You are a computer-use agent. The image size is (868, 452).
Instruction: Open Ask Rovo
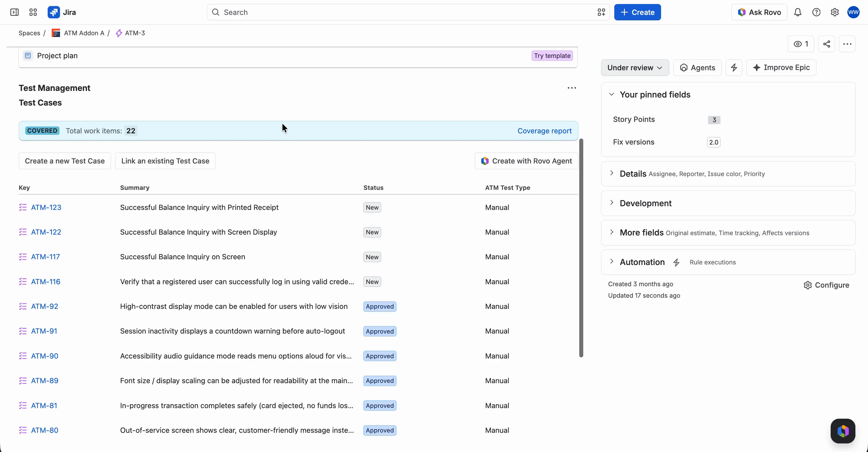759,12
